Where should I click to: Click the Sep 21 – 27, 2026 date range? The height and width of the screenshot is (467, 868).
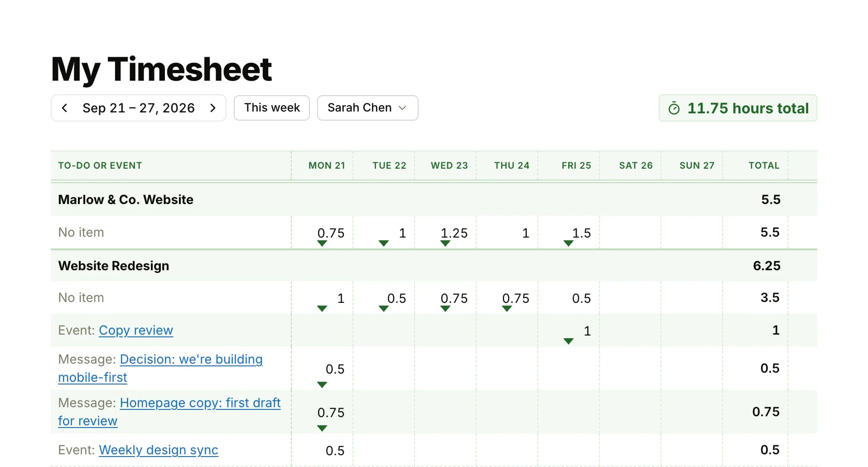point(139,108)
